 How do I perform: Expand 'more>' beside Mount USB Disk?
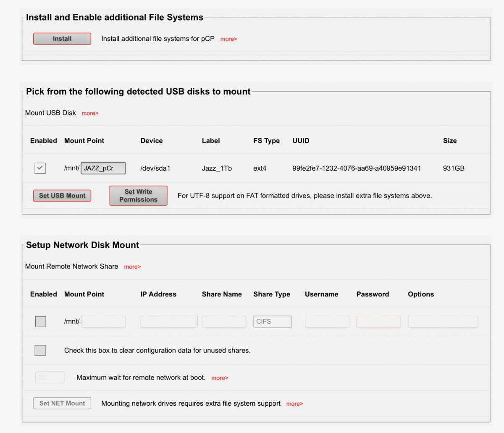click(90, 113)
